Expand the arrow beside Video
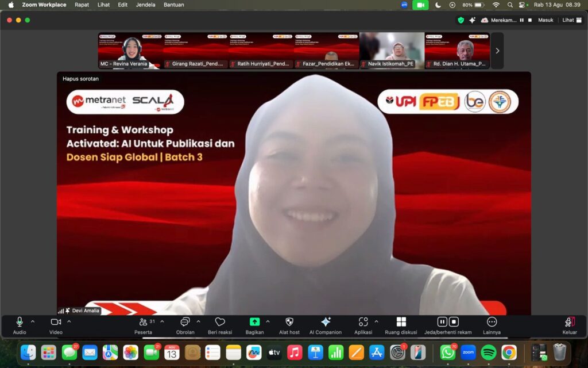 click(x=69, y=321)
